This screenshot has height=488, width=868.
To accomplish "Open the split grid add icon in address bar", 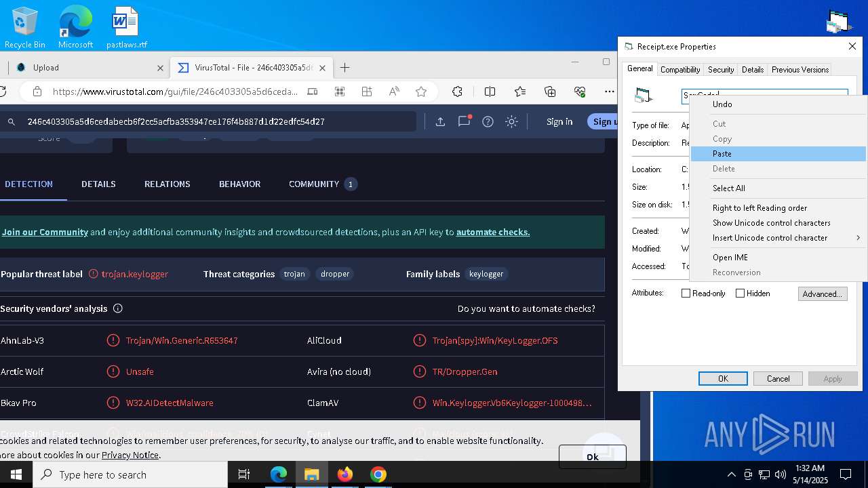I will tap(367, 91).
